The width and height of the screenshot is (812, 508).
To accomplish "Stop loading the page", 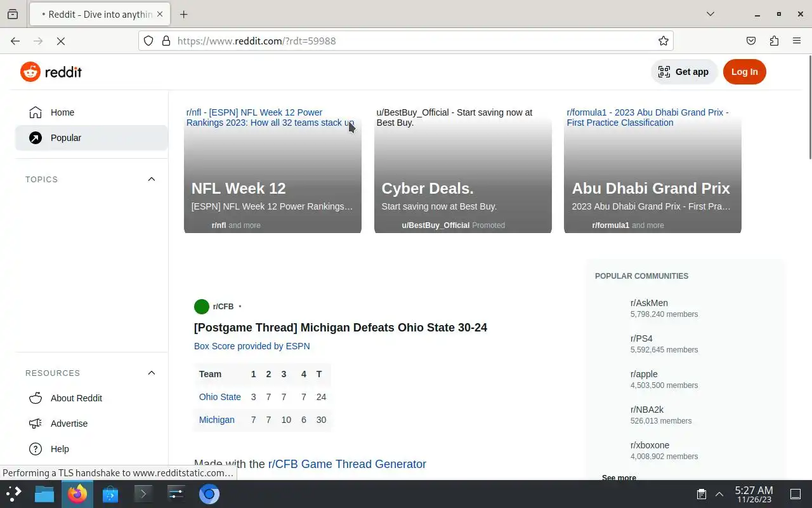I will (x=61, y=41).
